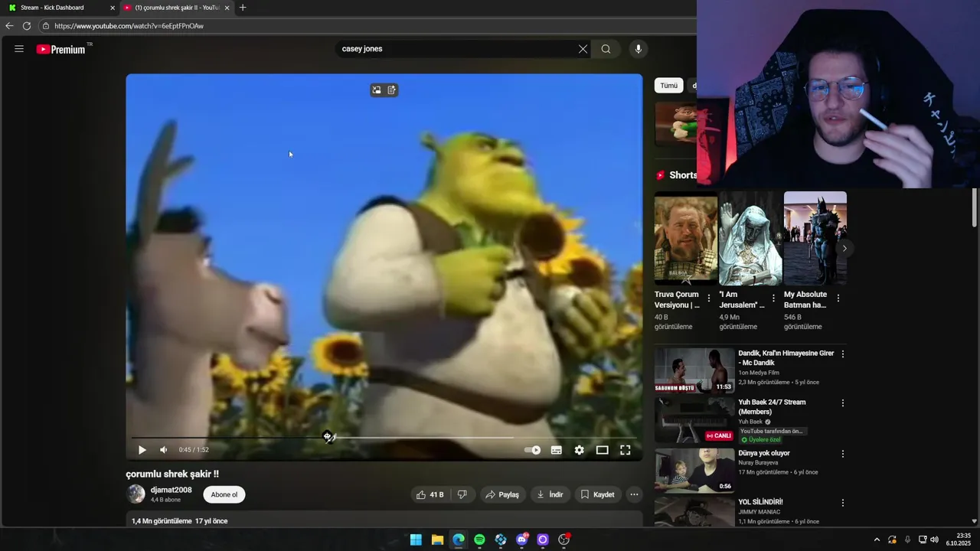Seek using the video progress scrubber
This screenshot has height=551, width=980.
[x=328, y=437]
